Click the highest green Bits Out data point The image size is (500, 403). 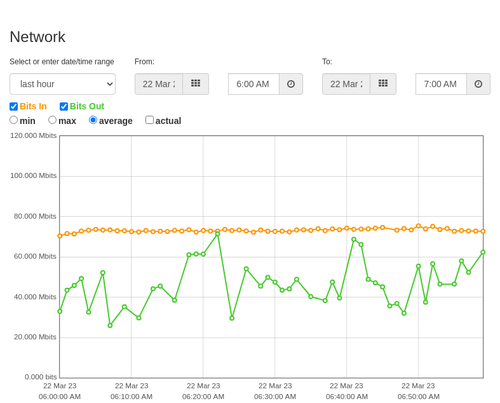coord(218,234)
